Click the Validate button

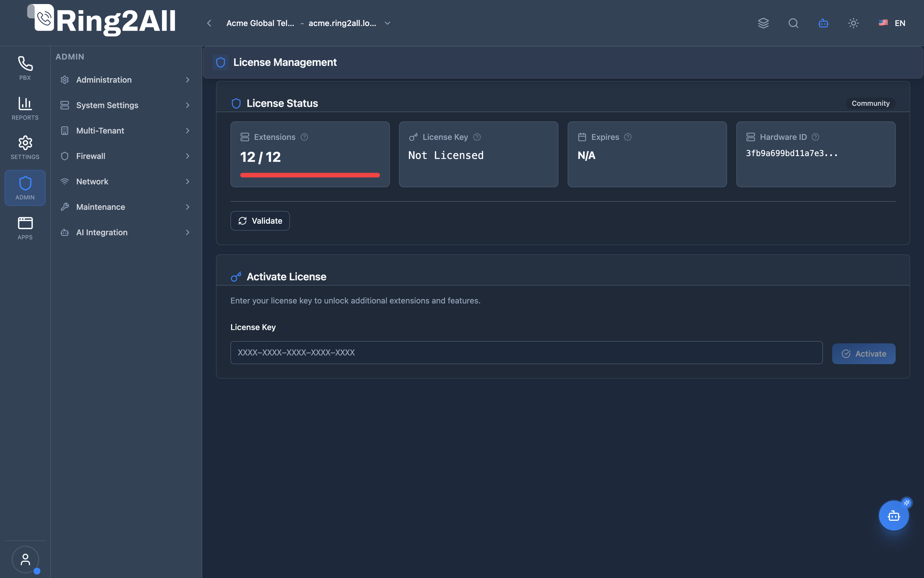(260, 221)
